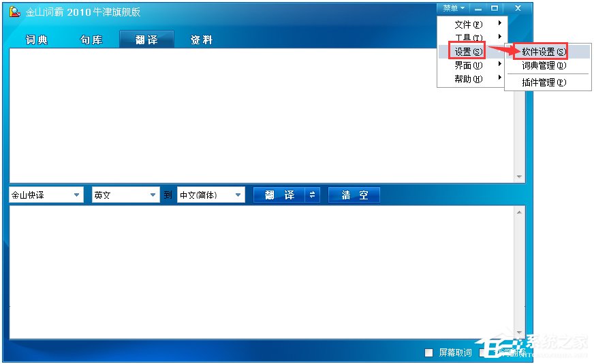Choose 词典管理(D) from submenu

point(548,65)
